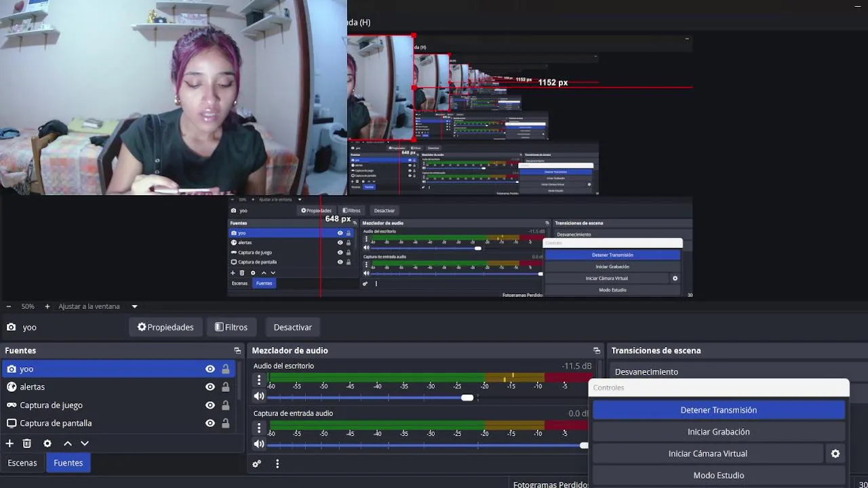The height and width of the screenshot is (488, 868).
Task: Select the yoo source row
Action: click(x=119, y=369)
